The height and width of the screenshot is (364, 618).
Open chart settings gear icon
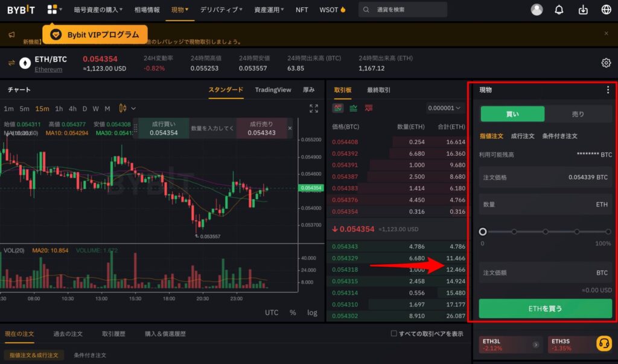pyautogui.click(x=606, y=63)
